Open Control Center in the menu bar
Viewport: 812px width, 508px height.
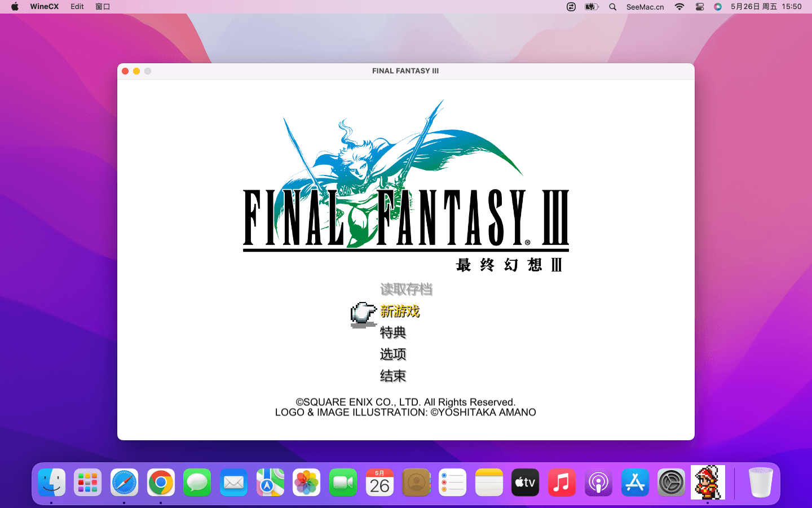click(700, 7)
